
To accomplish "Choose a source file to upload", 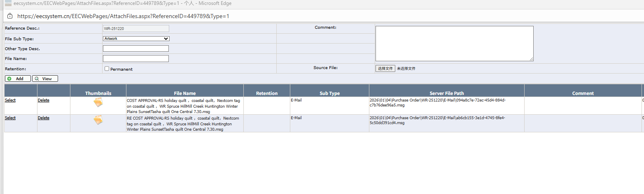I will tap(385, 69).
